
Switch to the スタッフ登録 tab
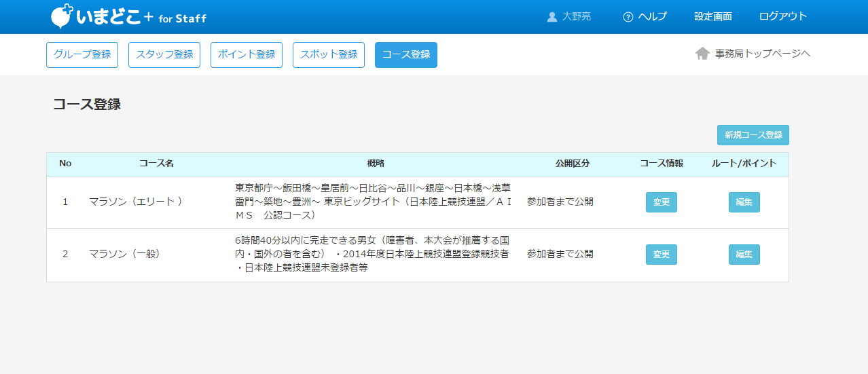click(164, 55)
